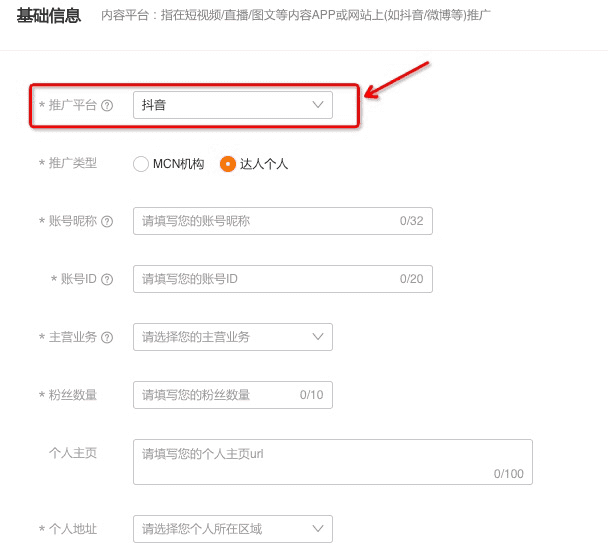The image size is (608, 559).
Task: Click the 达人个人 label text
Action: point(264,164)
